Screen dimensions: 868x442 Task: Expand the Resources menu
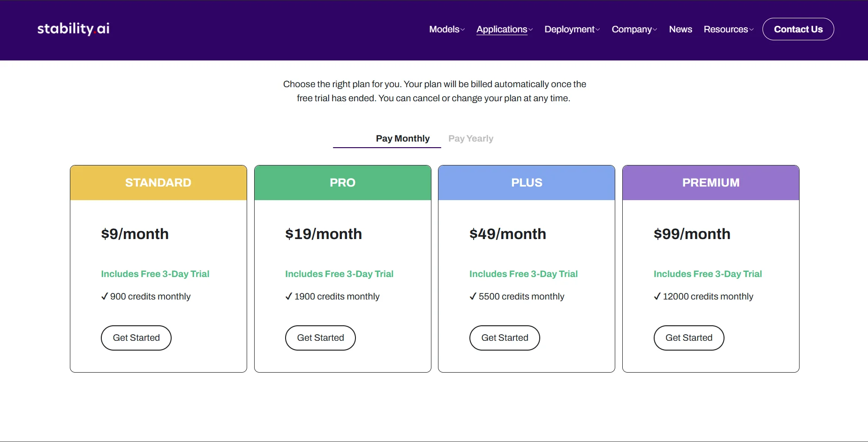point(729,29)
